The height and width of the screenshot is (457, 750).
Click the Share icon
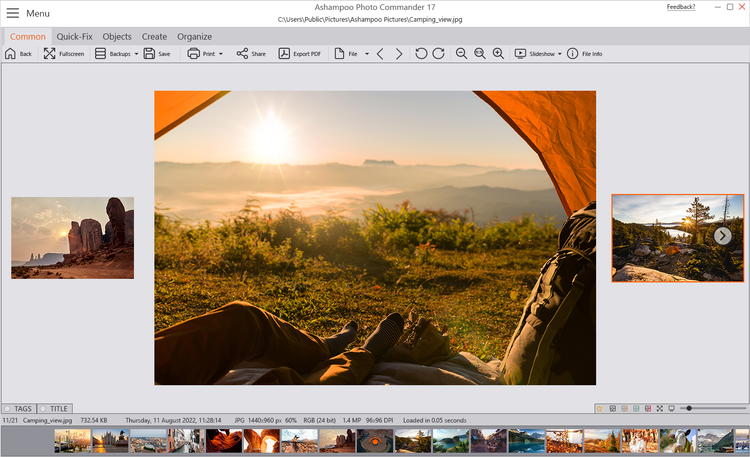[243, 53]
